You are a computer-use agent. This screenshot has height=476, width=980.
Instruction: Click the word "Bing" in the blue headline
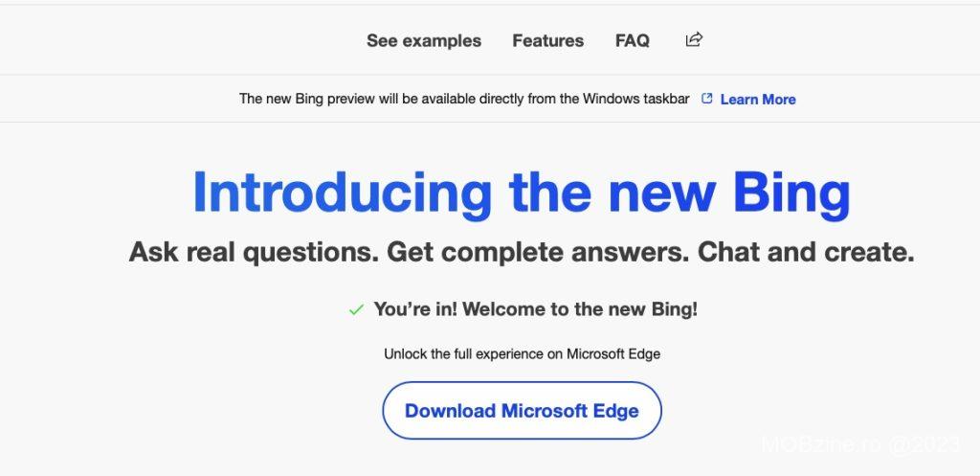pos(791,193)
